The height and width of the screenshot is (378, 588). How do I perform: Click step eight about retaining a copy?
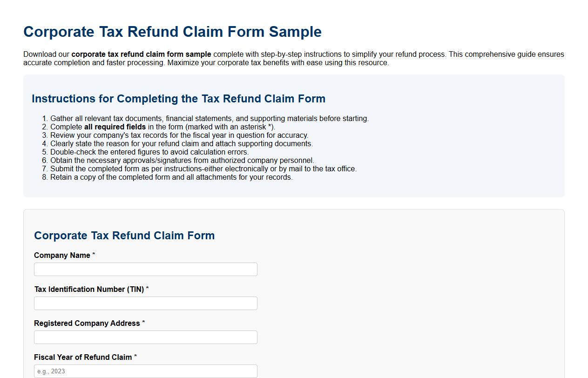[x=171, y=177]
